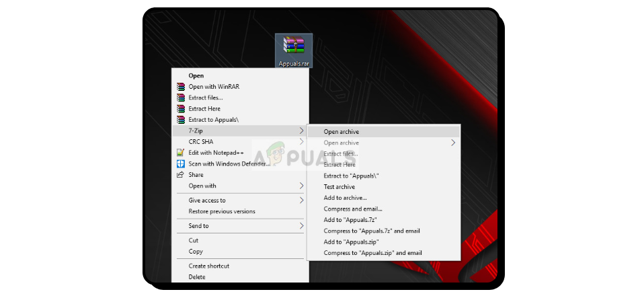
Task: Expand the Give access to submenu
Action: 240,200
